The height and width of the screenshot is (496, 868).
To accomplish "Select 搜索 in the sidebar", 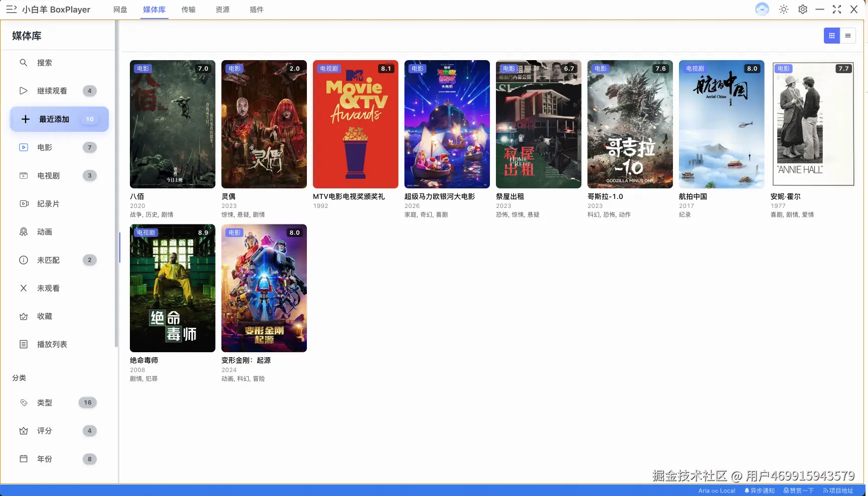I will point(45,63).
